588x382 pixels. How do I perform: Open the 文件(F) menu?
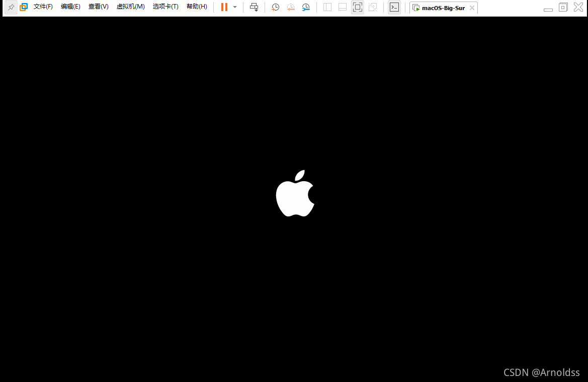click(43, 7)
